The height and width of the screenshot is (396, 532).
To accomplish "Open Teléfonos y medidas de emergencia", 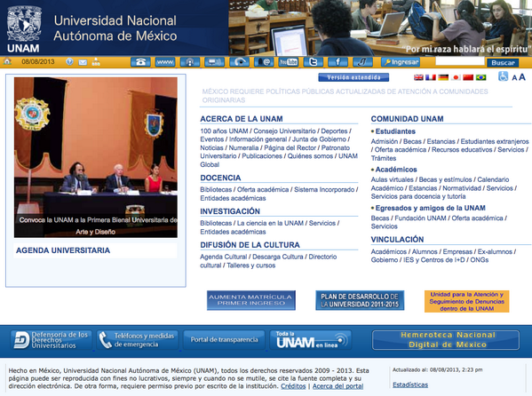I will tap(138, 340).
